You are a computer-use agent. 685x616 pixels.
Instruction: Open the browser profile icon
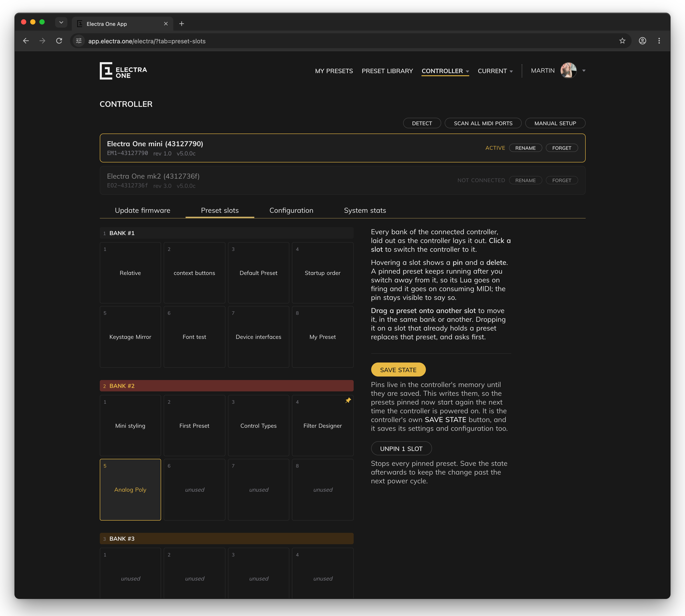[x=642, y=41]
